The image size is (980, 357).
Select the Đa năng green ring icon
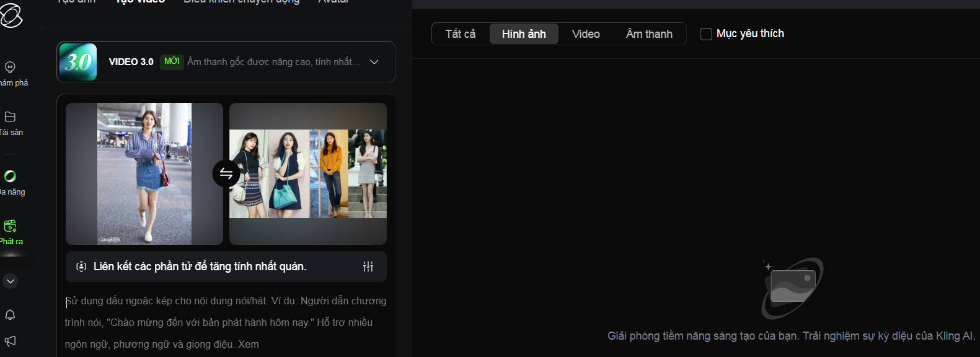(10, 176)
